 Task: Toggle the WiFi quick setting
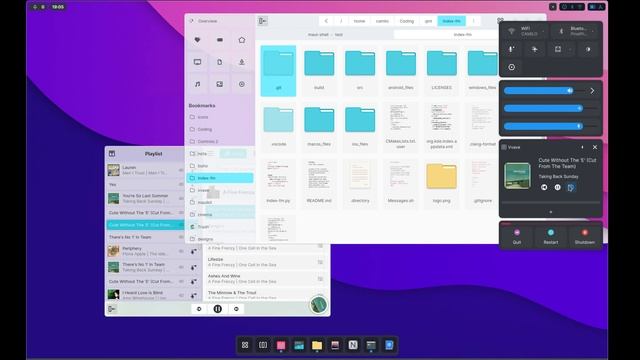[x=523, y=31]
